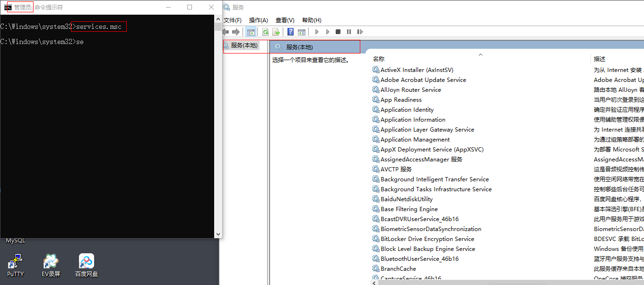Click the Refresh icon in the toolbar
Viewport: 644px width, 285px height.
coord(266,32)
